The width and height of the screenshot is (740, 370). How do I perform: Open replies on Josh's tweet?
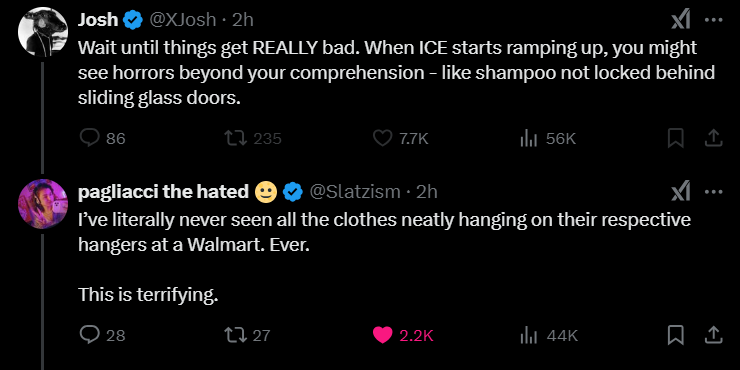tap(102, 138)
